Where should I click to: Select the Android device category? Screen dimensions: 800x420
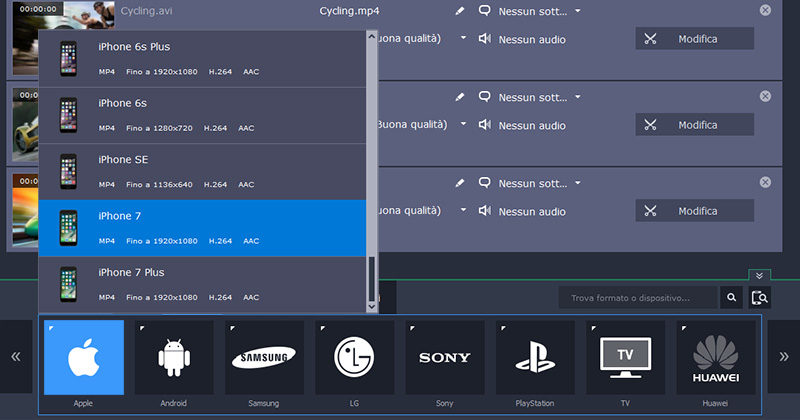174,357
